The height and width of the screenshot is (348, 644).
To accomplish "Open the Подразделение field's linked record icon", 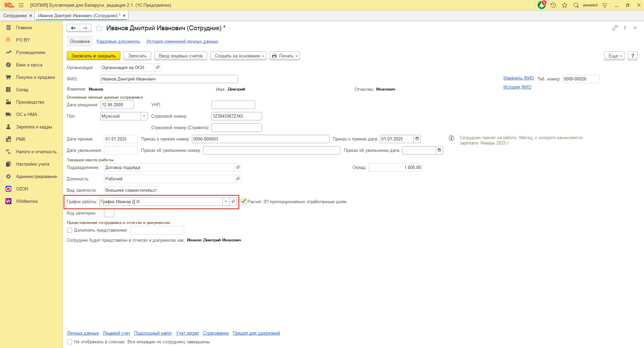I will pos(238,167).
